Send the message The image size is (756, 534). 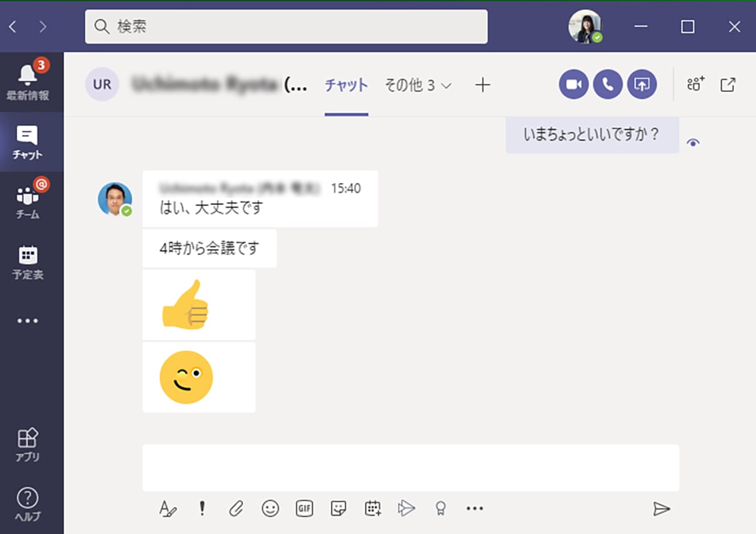661,508
